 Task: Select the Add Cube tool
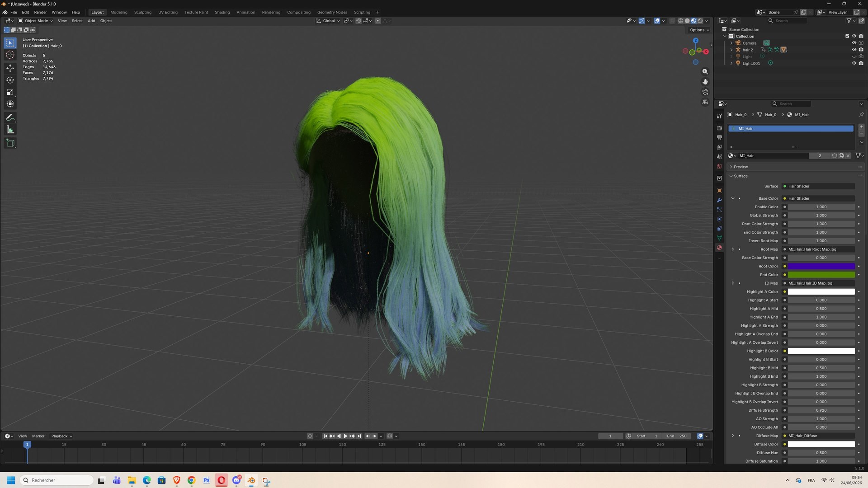(x=10, y=143)
